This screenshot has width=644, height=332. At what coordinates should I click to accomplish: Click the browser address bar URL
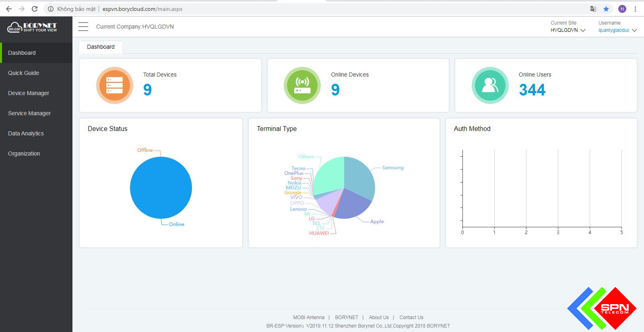142,9
